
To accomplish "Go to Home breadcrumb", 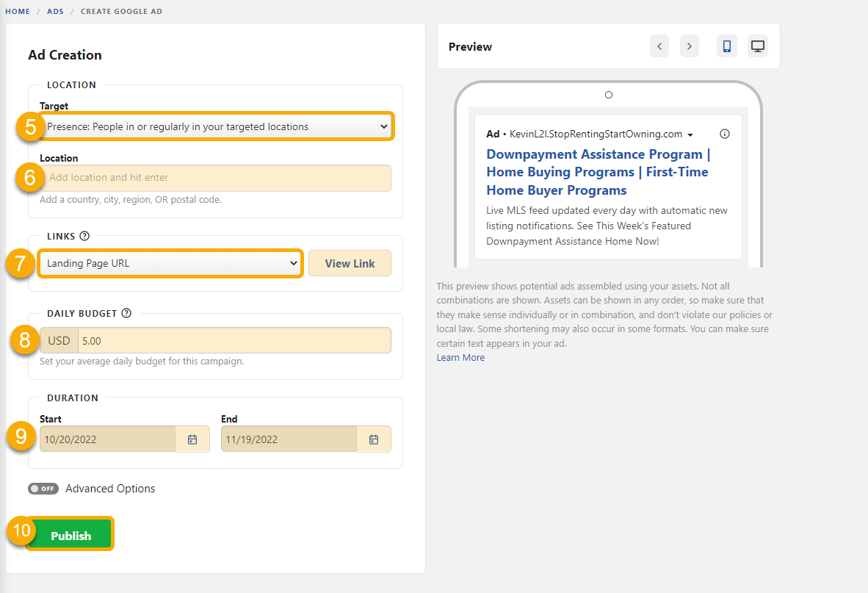I will (18, 12).
